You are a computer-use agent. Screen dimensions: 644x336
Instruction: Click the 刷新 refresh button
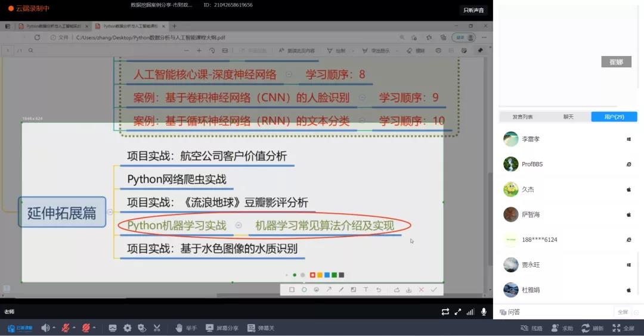(x=593, y=328)
